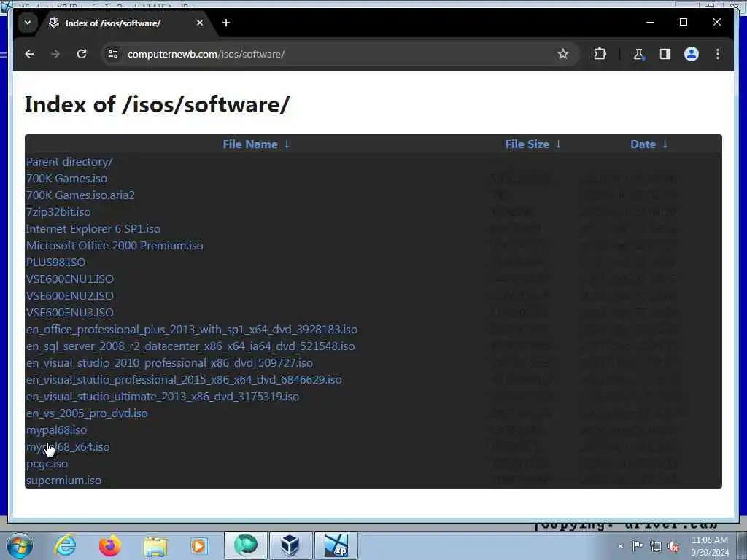Open the Parent directory/ link
747x560 pixels.
pos(69,162)
